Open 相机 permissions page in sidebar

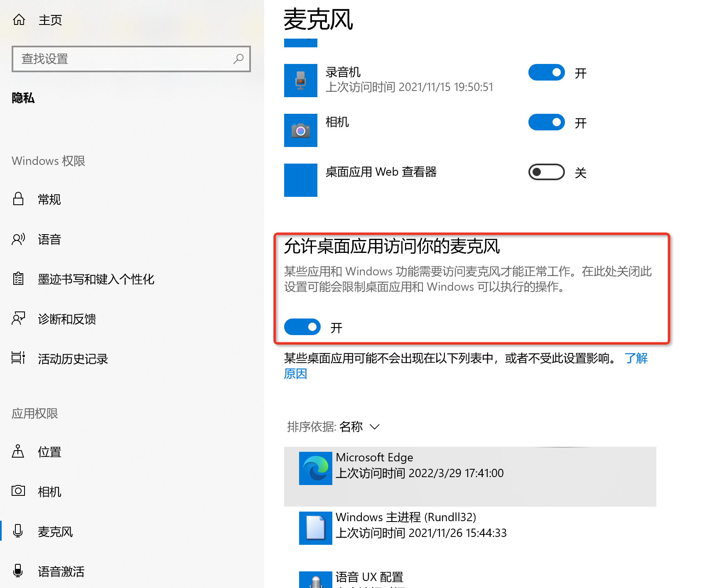click(x=49, y=492)
